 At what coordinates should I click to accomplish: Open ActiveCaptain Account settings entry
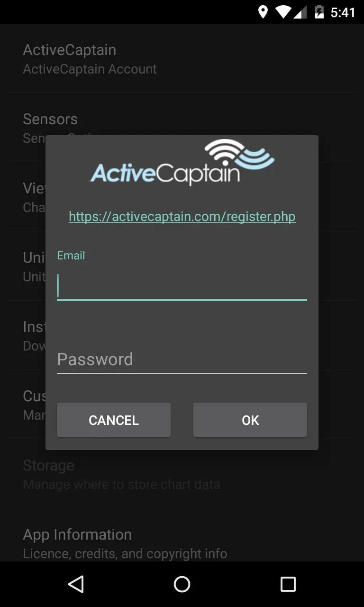182,59
